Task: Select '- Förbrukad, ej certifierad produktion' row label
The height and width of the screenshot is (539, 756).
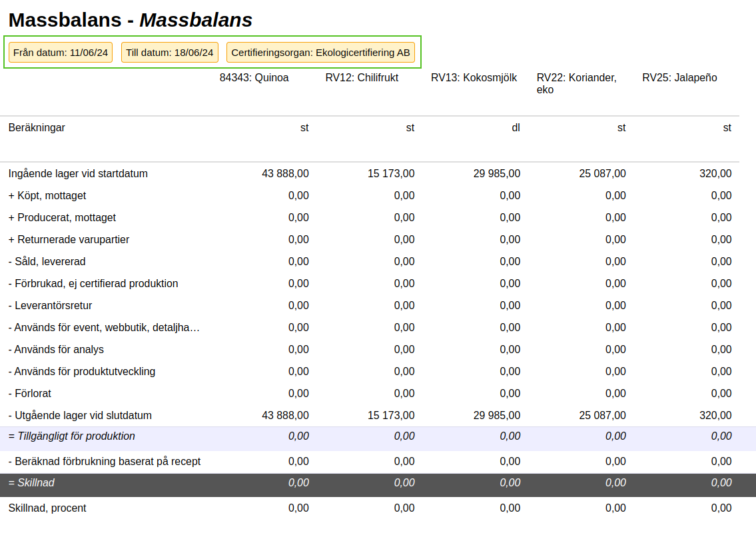Action: 93,284
